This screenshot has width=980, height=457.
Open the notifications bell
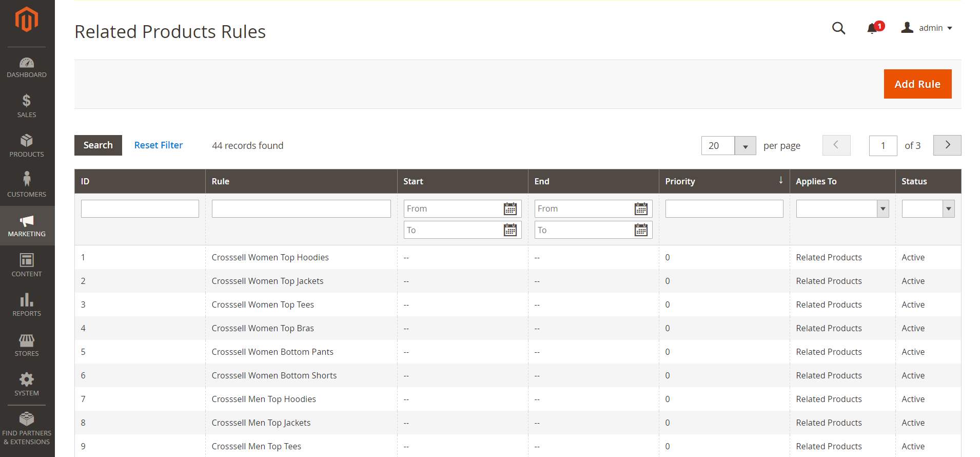click(872, 28)
